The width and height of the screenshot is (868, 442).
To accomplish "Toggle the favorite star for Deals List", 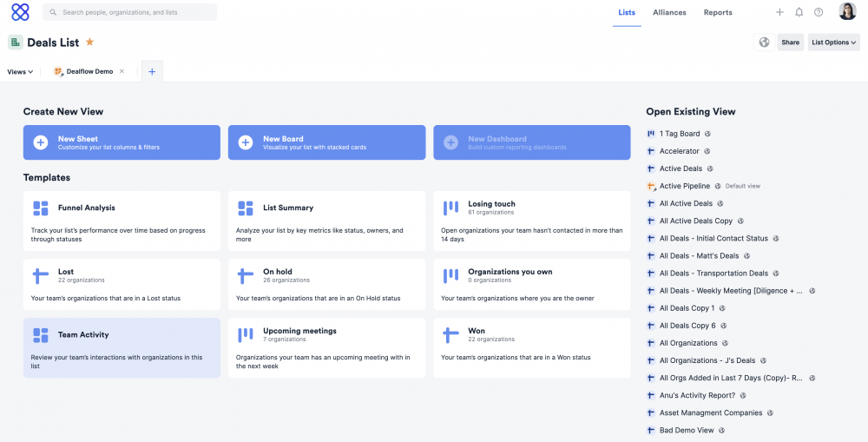I will 89,42.
